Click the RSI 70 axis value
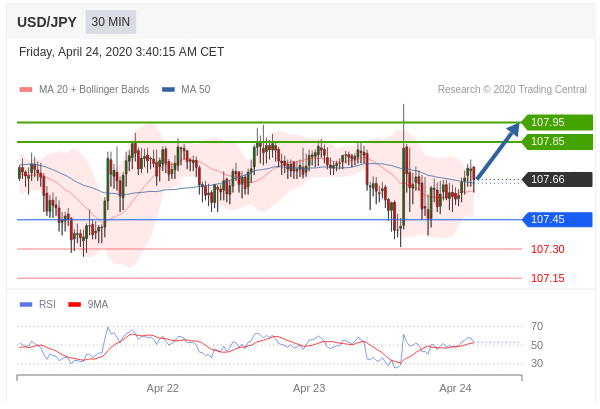The width and height of the screenshot is (600, 409). point(537,326)
